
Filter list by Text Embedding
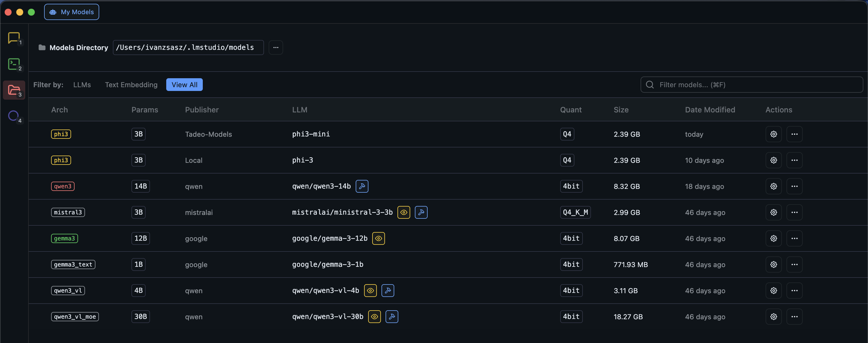(x=131, y=85)
